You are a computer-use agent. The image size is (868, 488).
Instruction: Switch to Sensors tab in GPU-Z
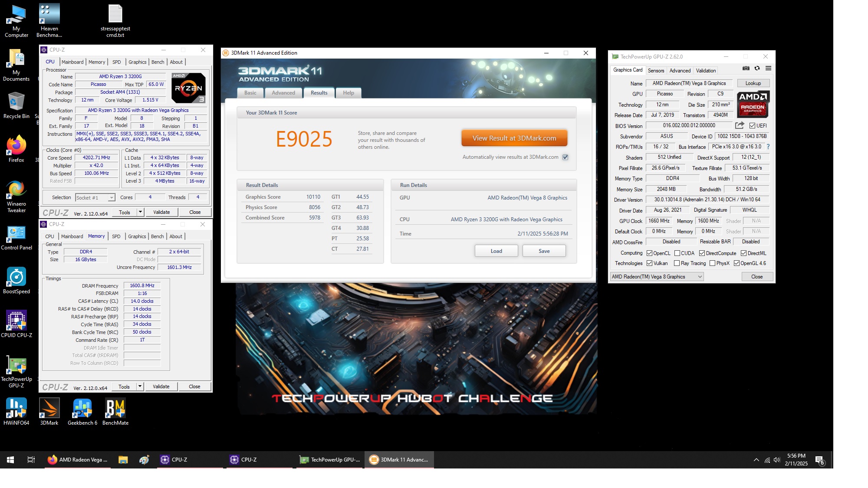pos(656,71)
